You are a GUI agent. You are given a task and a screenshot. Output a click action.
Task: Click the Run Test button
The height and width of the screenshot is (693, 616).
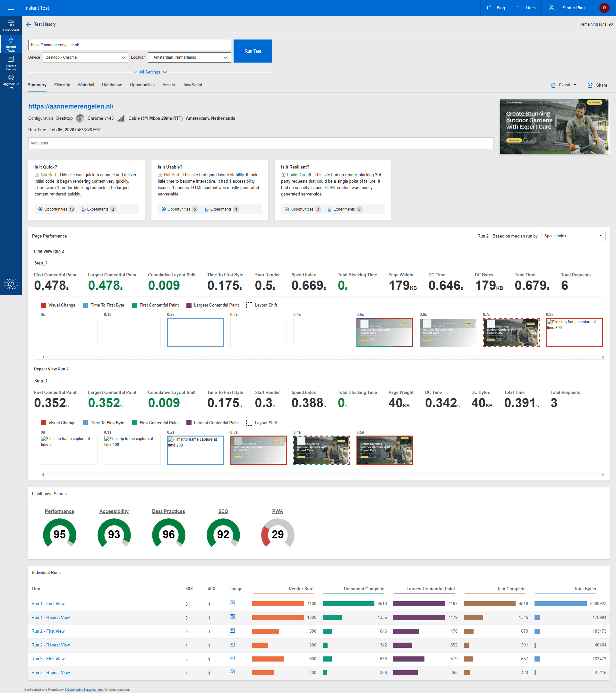click(x=253, y=51)
